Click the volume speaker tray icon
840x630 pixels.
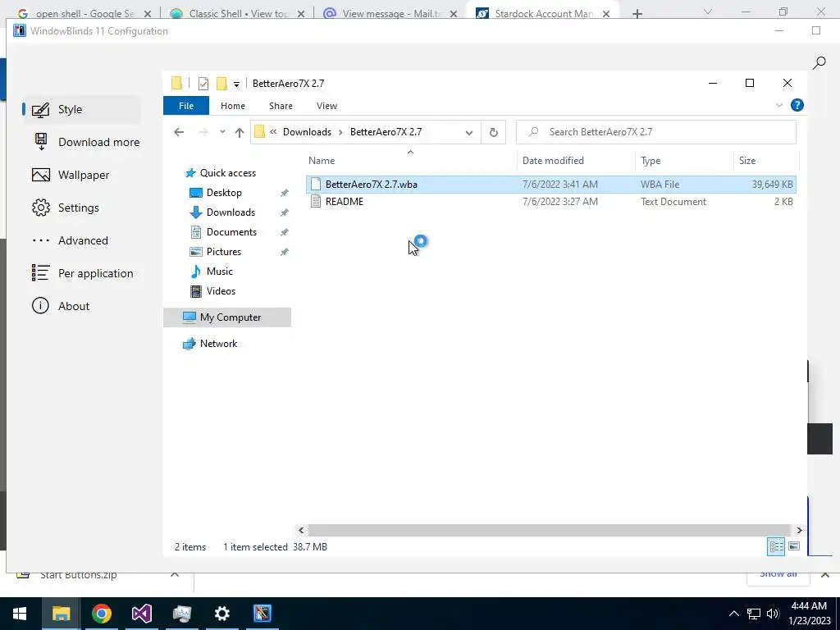773,614
